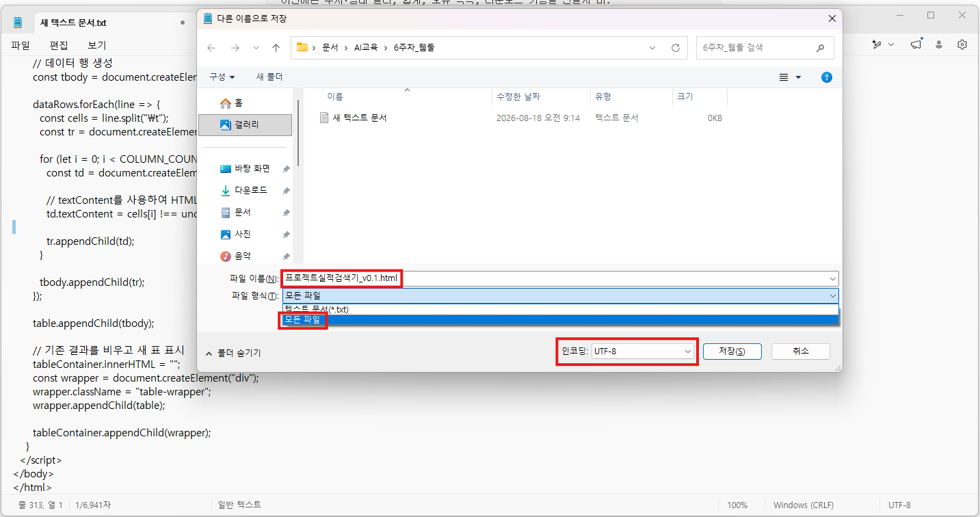Viewport: 980px width, 517px height.
Task: Open the 편집 menu in Notepad
Action: coord(59,45)
